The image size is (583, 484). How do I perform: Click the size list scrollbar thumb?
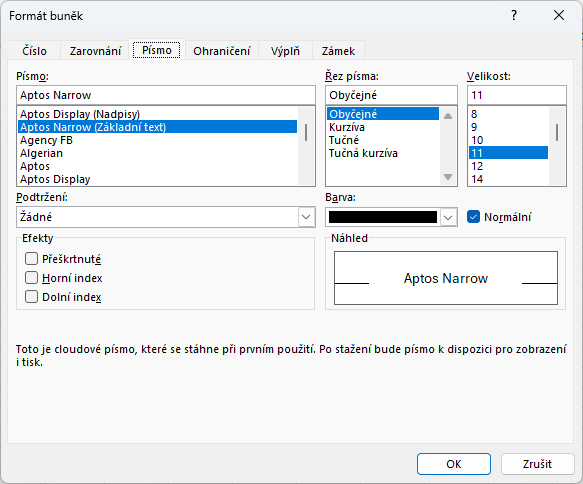click(557, 133)
